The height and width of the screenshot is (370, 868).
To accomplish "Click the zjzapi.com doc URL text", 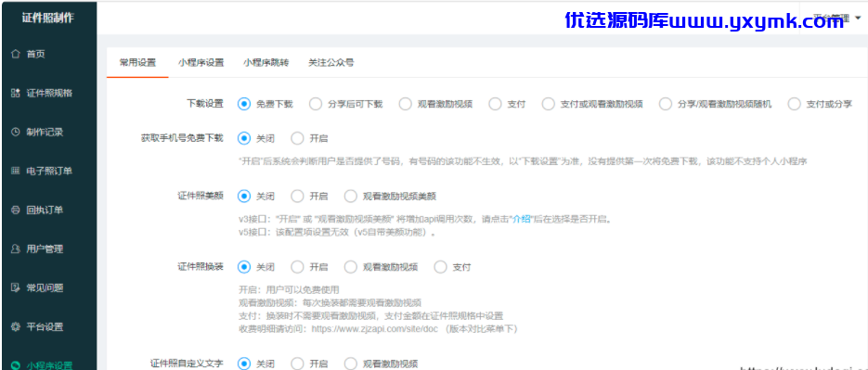I will [376, 329].
